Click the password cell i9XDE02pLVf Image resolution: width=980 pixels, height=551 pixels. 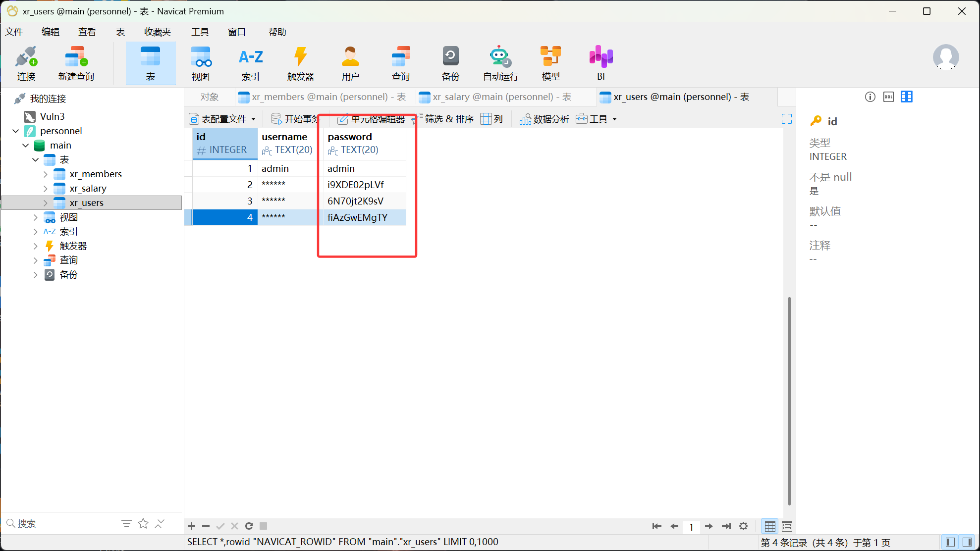355,185
